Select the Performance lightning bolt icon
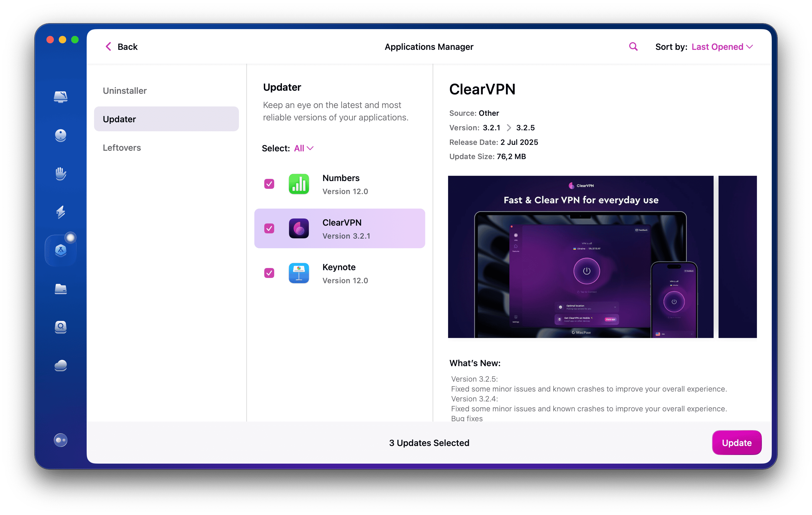Screen dimensions: 812x515 61,213
